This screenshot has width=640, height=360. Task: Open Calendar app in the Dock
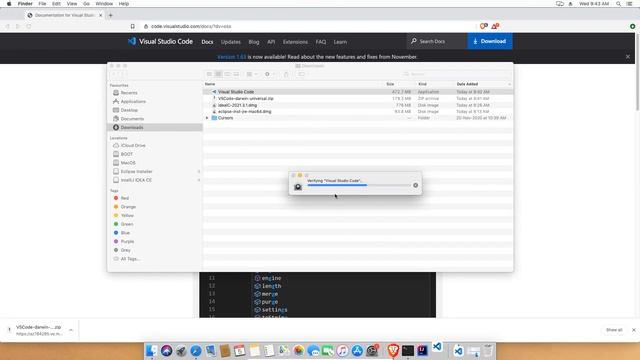click(240, 350)
